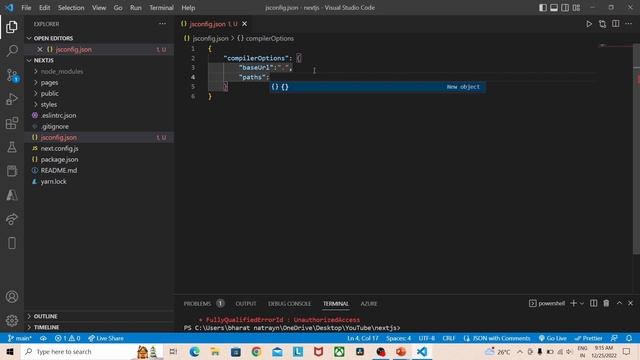
Task: Close jsconfig.json in Open Editors list
Action: 40,49
